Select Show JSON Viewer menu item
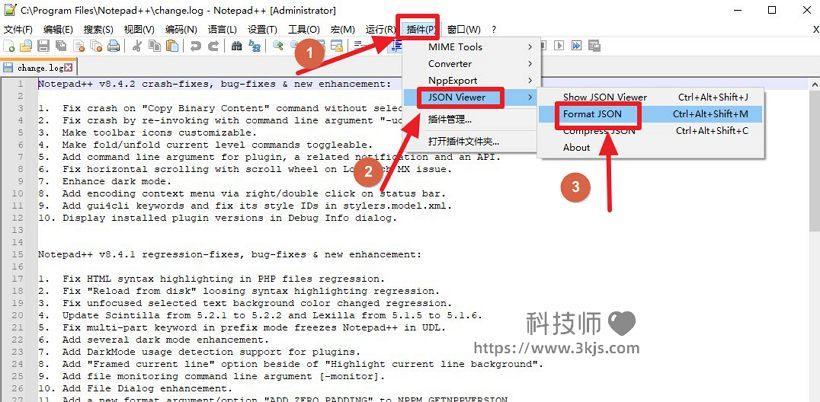Screen dimensions: 820x402 tap(652, 97)
